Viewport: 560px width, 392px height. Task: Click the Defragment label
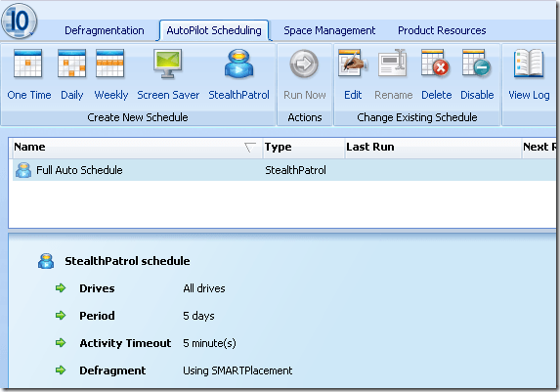pos(112,370)
